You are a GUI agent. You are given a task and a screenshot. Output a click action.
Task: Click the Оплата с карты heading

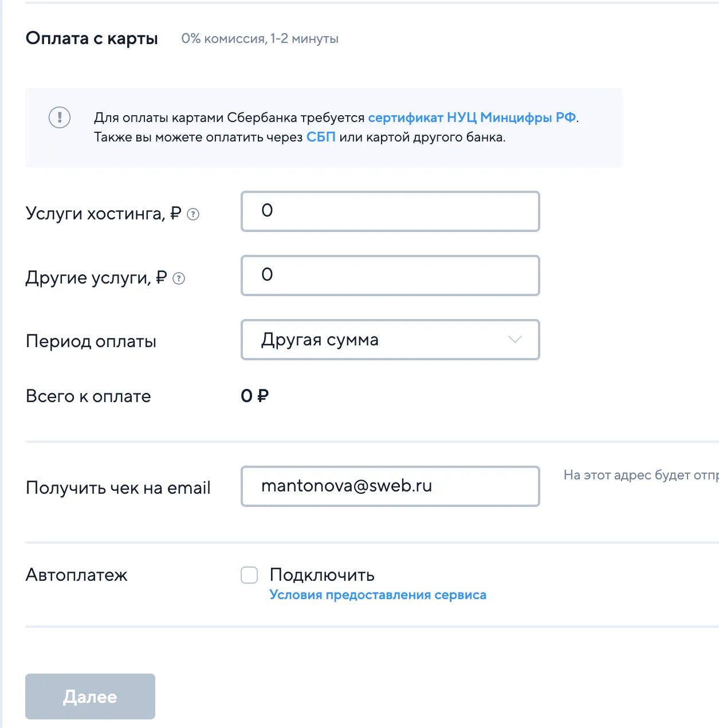point(92,38)
